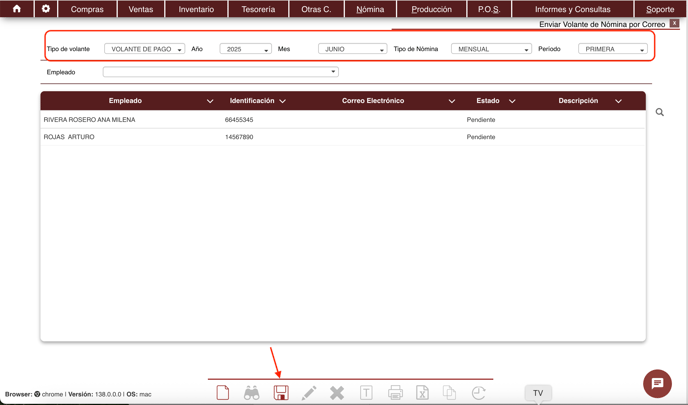688x405 pixels.
Task: Click the Correo Electrónico column header text
Action: tap(373, 100)
